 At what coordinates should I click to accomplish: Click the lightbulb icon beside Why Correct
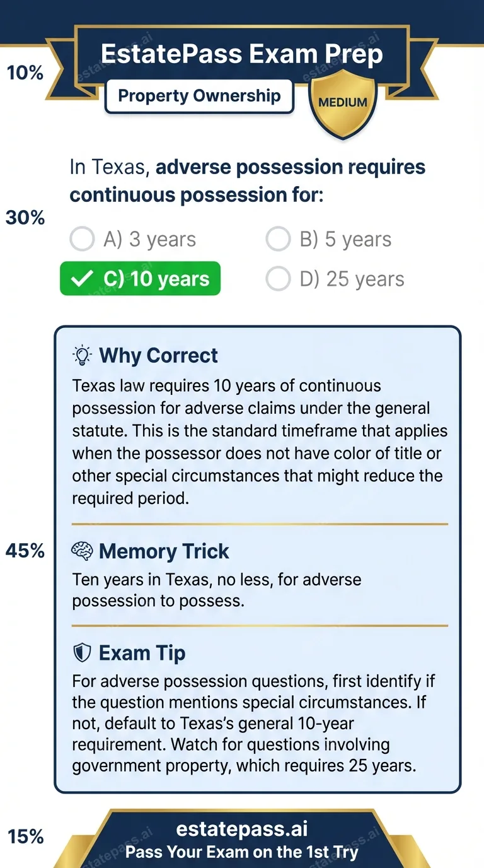(x=83, y=355)
